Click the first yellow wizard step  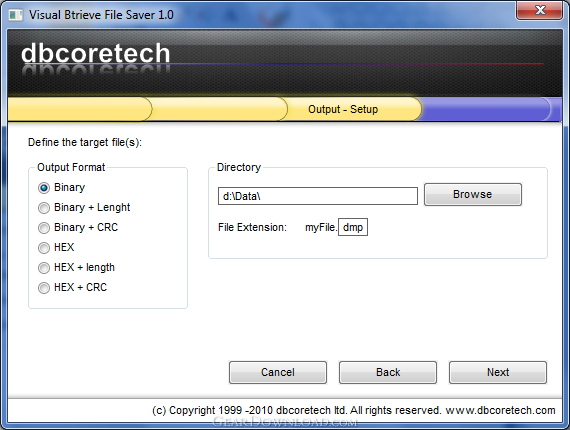[79, 109]
